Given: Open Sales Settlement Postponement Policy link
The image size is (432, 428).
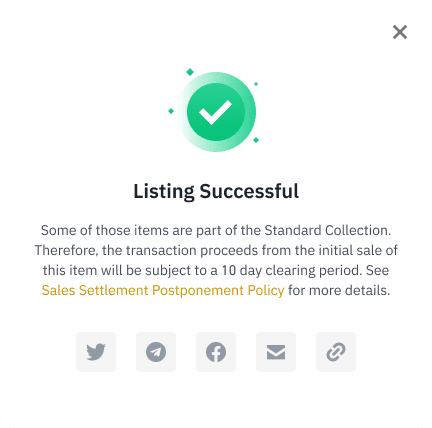Looking at the screenshot, I should (163, 290).
